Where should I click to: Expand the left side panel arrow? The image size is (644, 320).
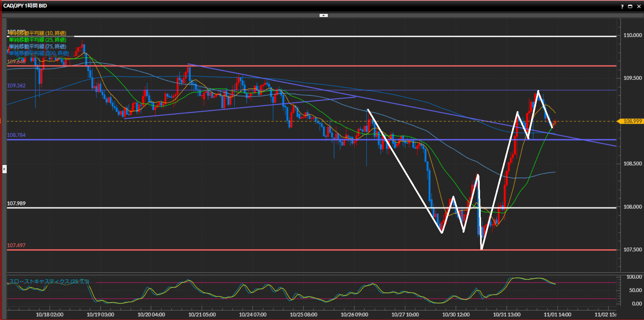(x=4, y=169)
